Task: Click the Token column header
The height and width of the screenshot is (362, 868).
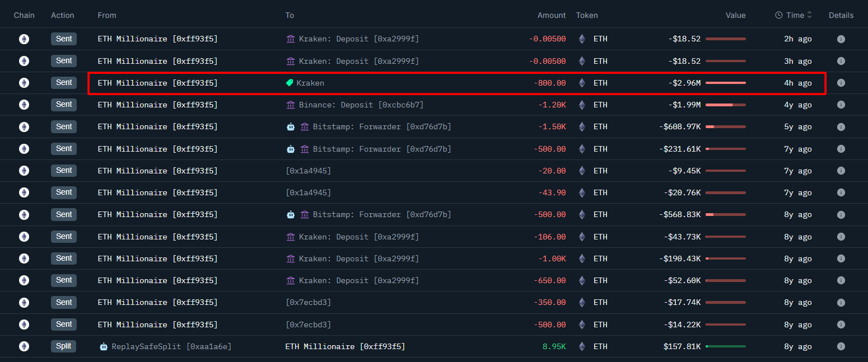Action: pos(587,15)
